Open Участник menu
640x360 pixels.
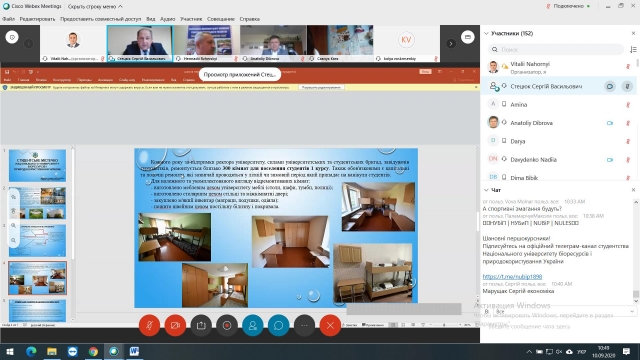191,19
